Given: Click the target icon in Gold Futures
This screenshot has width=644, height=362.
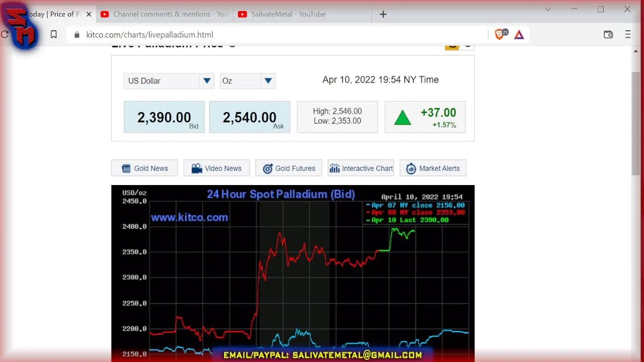Looking at the screenshot, I should click(268, 168).
